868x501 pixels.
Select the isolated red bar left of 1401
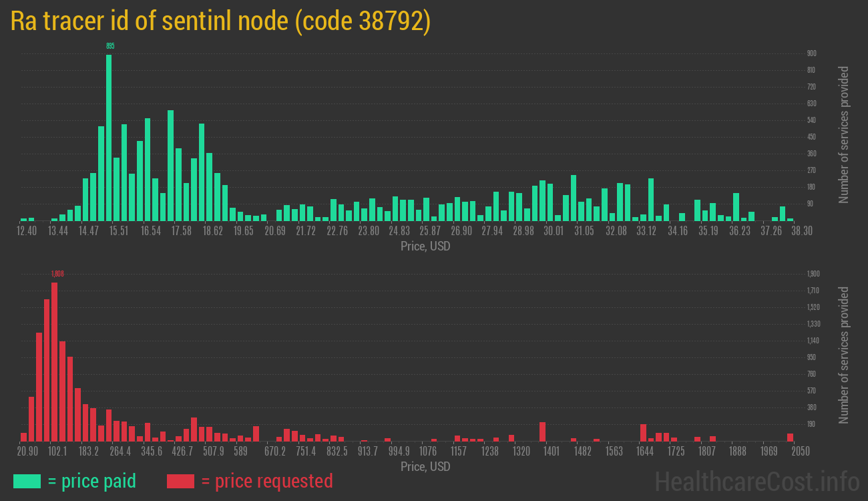[543, 432]
